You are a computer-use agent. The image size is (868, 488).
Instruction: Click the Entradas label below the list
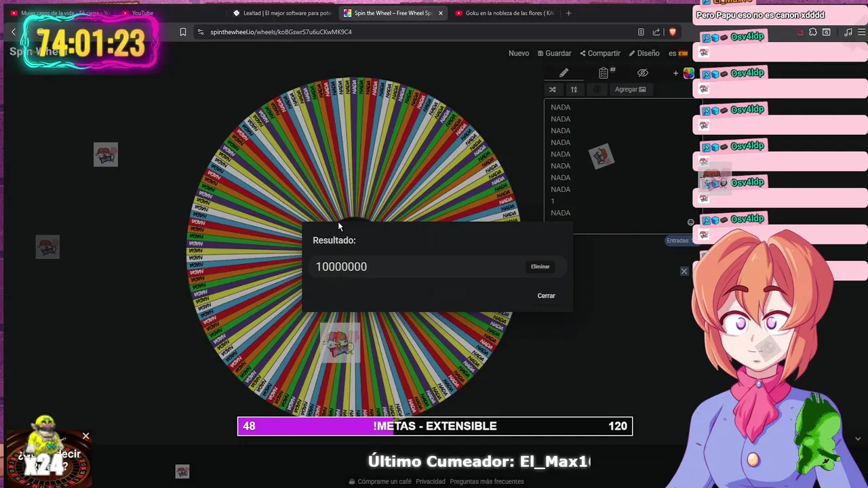tap(677, 241)
